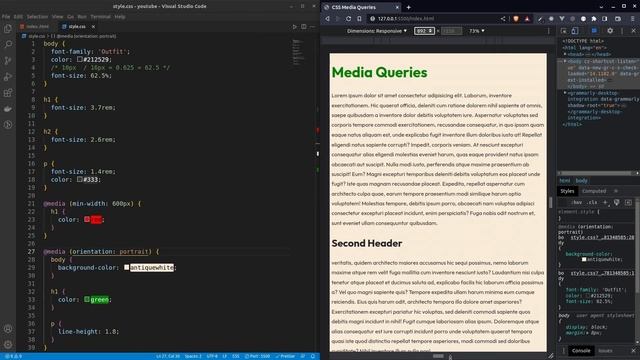Toggle the DevTools inspect element picker

(564, 31)
